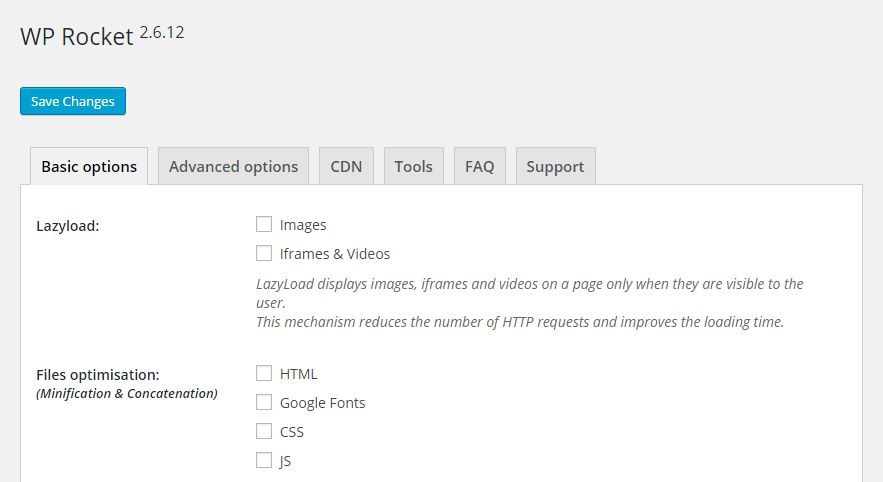Click the Save Changes button
Viewport: 883px width, 482px height.
73,101
